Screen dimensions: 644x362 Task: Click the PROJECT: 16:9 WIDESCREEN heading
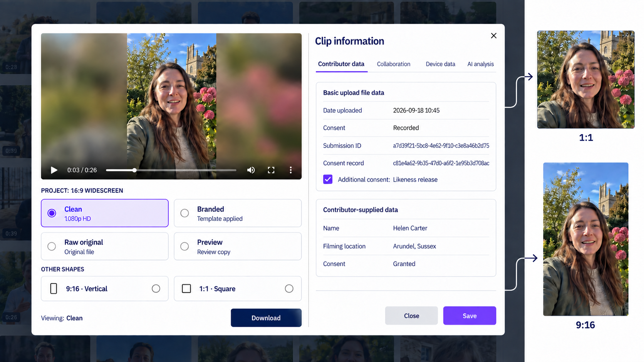[82, 190]
